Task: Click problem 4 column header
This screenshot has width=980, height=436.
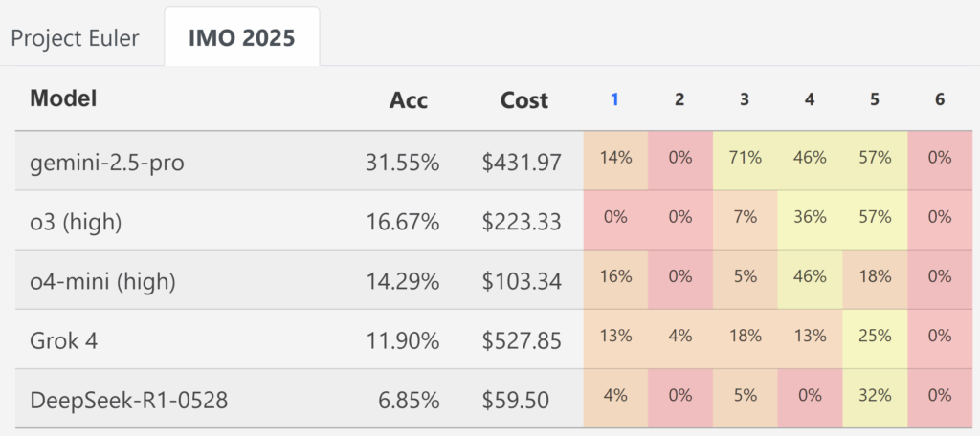Action: tap(810, 99)
